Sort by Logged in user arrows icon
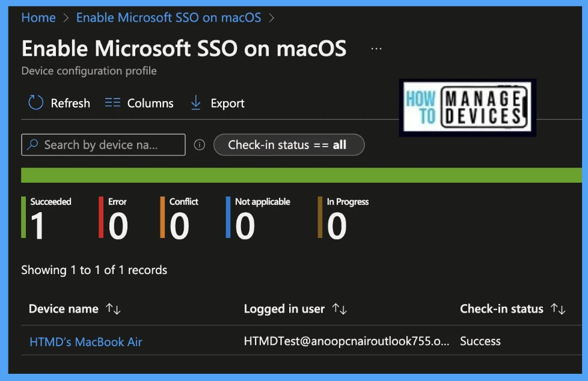 click(339, 309)
